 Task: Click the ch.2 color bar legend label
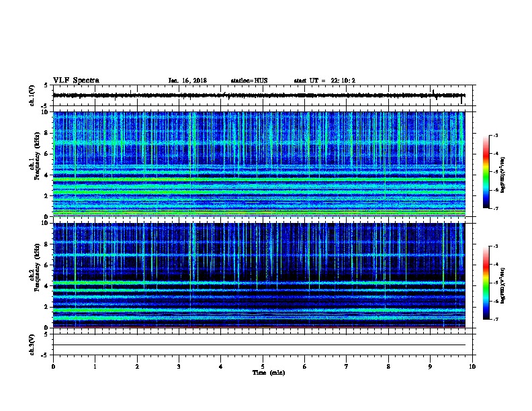[502, 286]
